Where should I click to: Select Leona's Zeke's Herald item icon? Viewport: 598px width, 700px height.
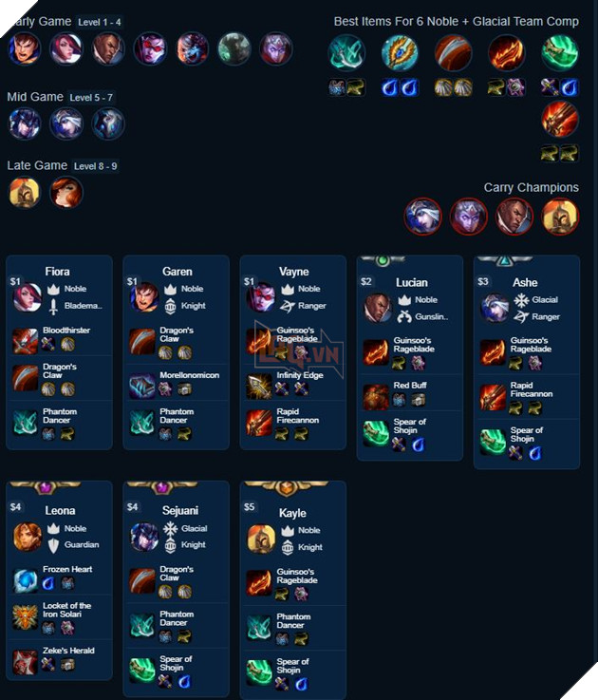point(25,661)
